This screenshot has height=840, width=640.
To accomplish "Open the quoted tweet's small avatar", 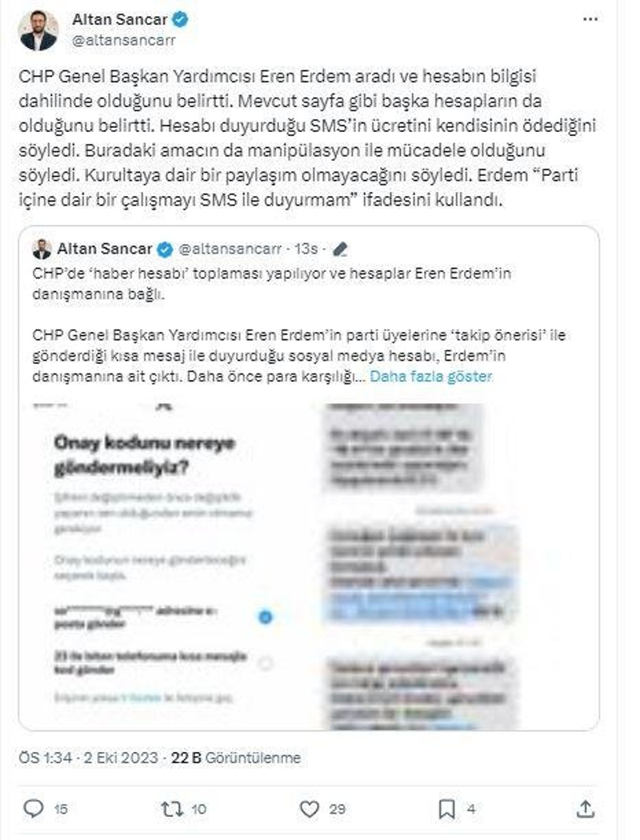I will pos(42,249).
